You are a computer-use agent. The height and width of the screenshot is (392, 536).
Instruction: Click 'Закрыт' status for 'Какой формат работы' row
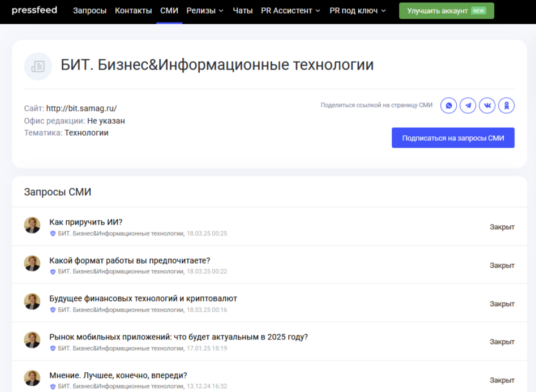coord(502,265)
